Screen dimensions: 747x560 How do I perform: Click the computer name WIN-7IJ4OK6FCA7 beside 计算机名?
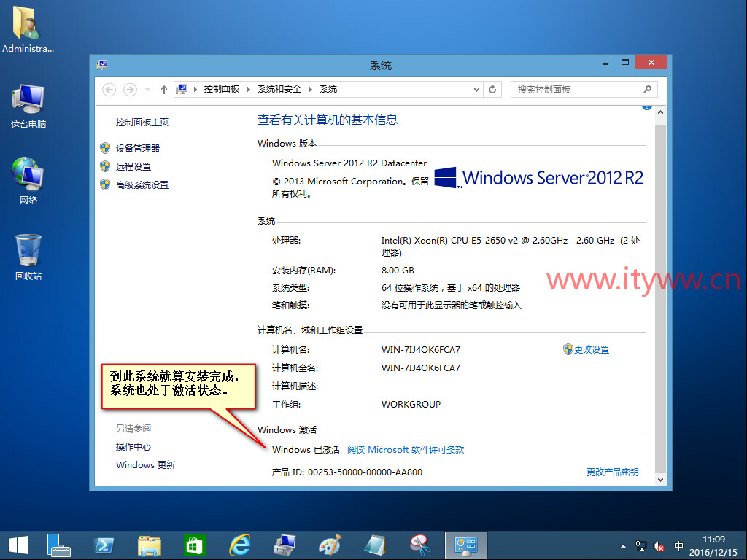click(421, 349)
